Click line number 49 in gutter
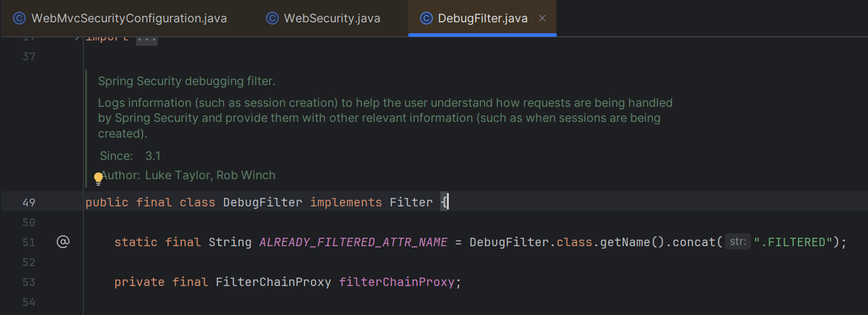This screenshot has height=315, width=868. pos(29,202)
